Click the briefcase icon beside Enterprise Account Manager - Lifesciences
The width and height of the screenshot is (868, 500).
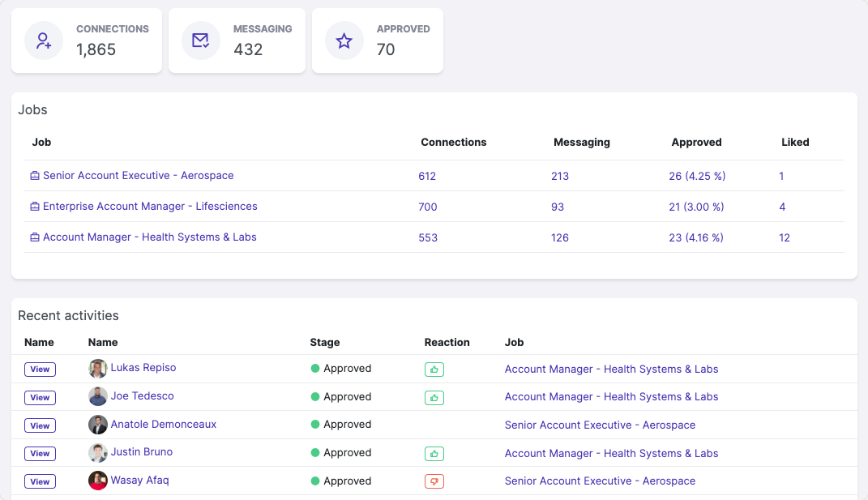34,206
